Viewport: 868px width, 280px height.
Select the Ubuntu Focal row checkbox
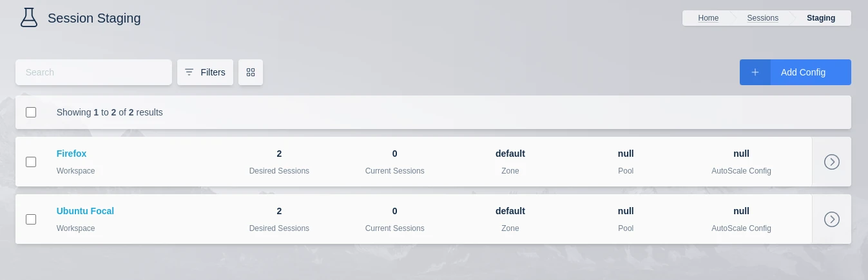31,219
